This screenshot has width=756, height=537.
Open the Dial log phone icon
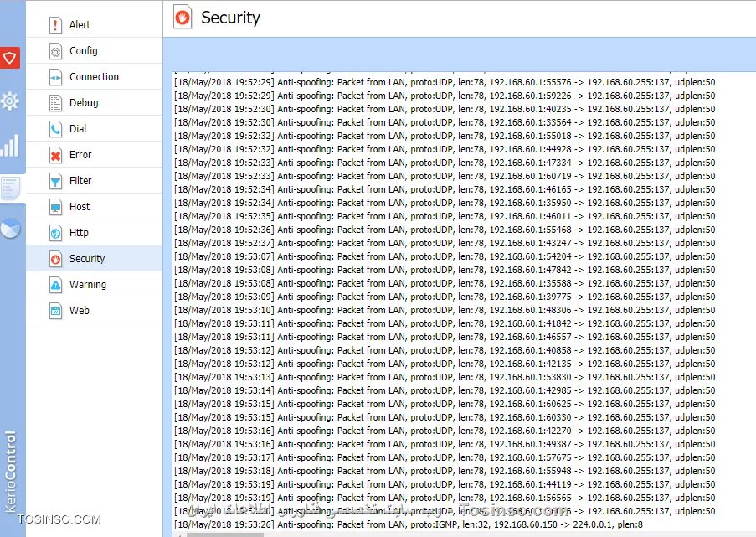point(55,129)
